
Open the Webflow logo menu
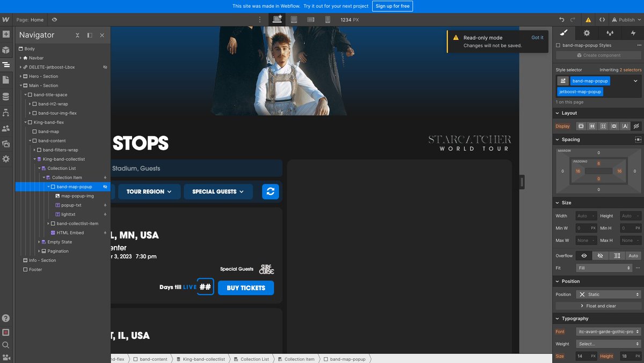click(6, 19)
